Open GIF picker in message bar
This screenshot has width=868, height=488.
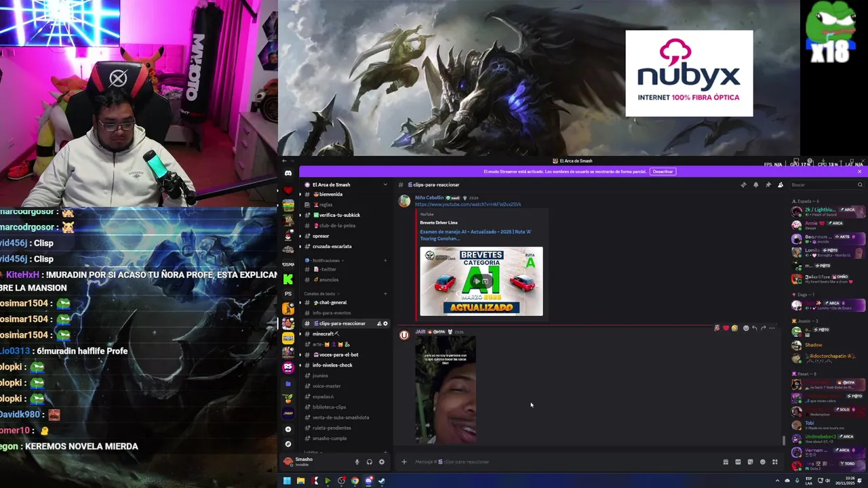pos(738,462)
